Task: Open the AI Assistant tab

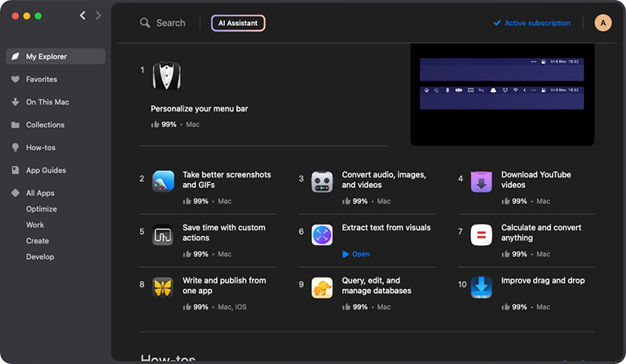Action: point(238,24)
